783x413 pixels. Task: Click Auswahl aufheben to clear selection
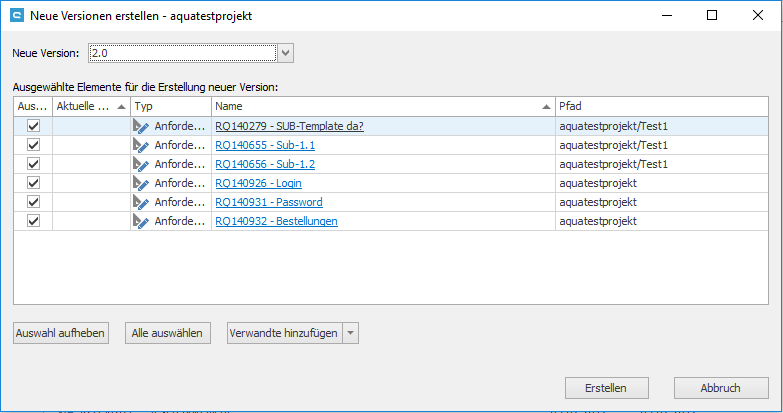click(60, 334)
